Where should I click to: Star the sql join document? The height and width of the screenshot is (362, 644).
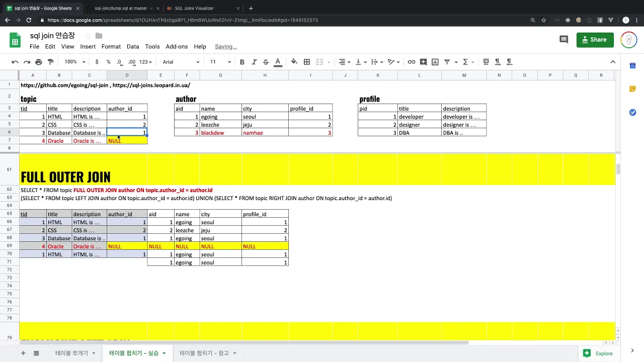[x=88, y=36]
